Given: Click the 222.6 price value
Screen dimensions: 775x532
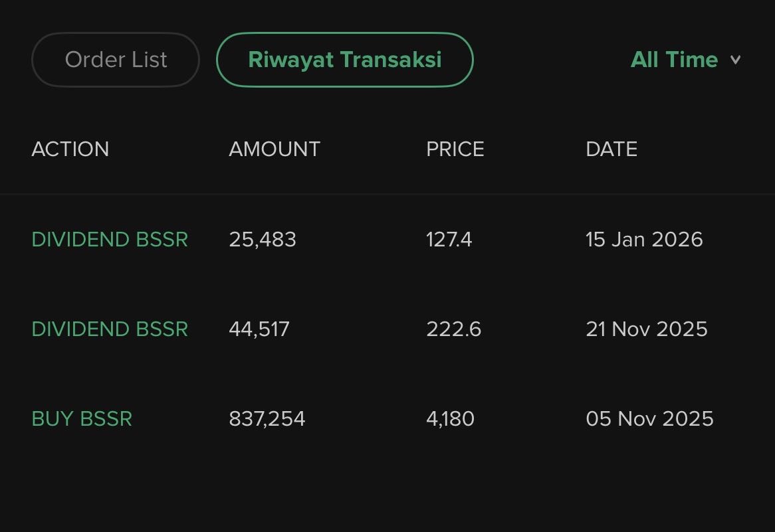Looking at the screenshot, I should coord(454,329).
